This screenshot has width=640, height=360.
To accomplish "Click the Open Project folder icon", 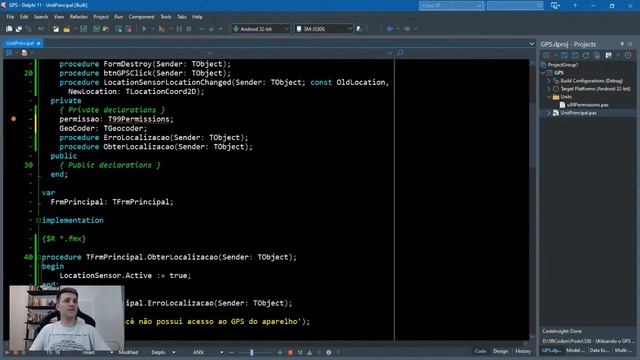I will tap(66, 29).
